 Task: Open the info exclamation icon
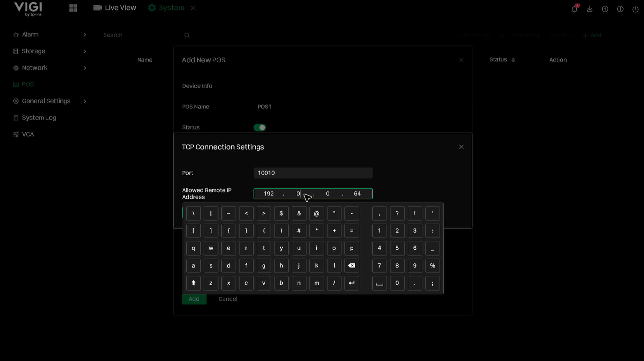620,9
